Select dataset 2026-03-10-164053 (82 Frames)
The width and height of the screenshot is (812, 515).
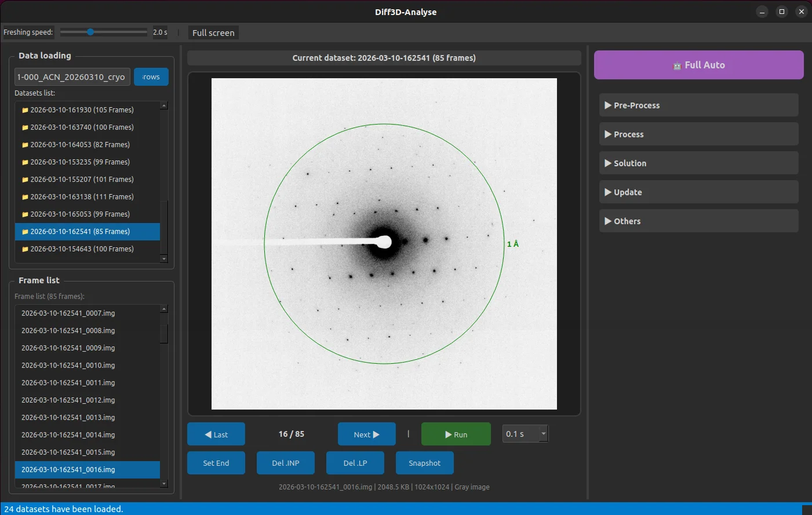(87, 144)
